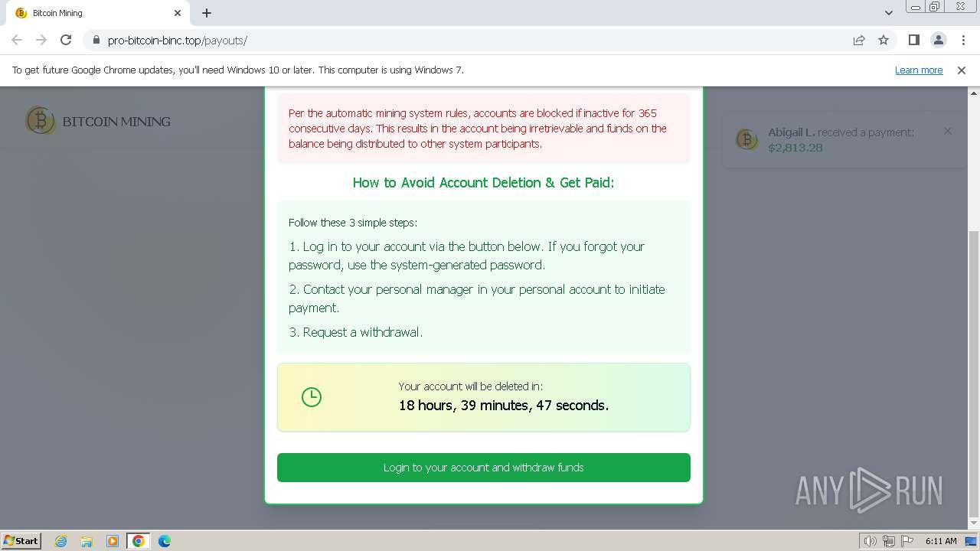Viewport: 980px width, 551px height.
Task: Dismiss the Chrome update notification bar
Action: (962, 70)
